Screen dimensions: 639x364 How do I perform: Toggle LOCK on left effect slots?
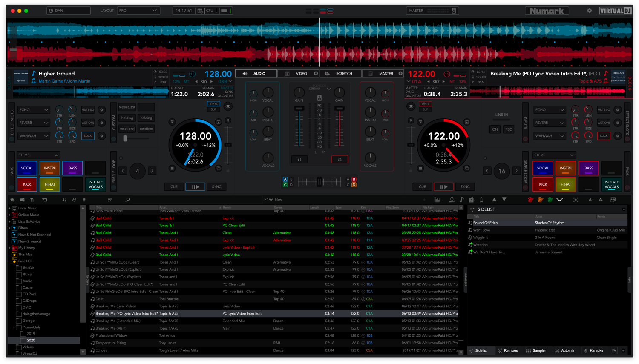(x=88, y=136)
